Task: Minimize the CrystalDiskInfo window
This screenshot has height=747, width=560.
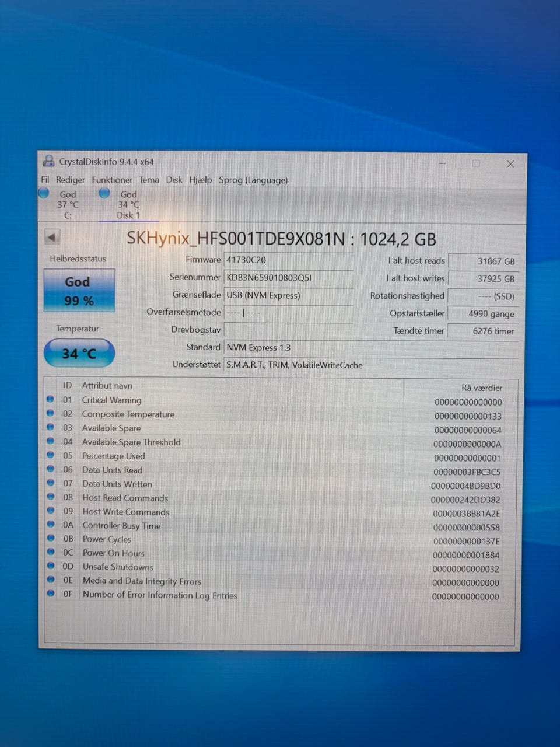Action: [x=443, y=164]
